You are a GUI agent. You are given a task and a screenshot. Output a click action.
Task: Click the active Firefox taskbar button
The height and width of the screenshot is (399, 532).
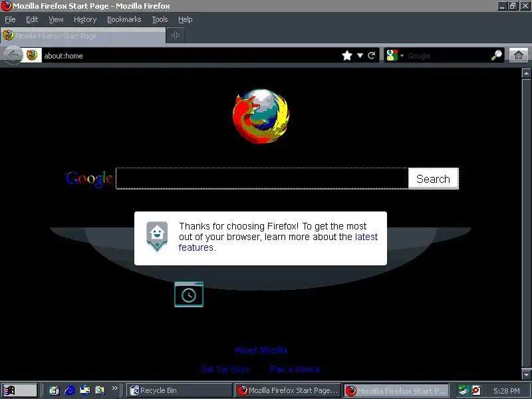pos(396,390)
